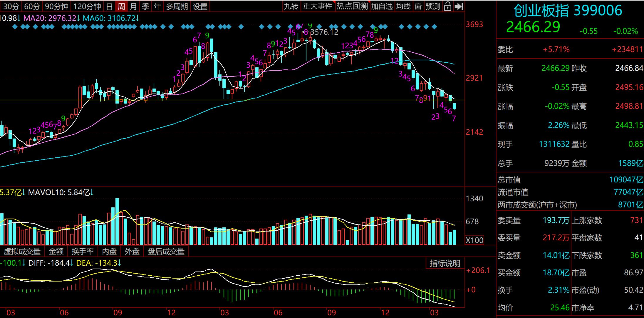Screen dimensions: 644x318
Task: Open the 设置 settings menu
Action: tap(200, 6)
